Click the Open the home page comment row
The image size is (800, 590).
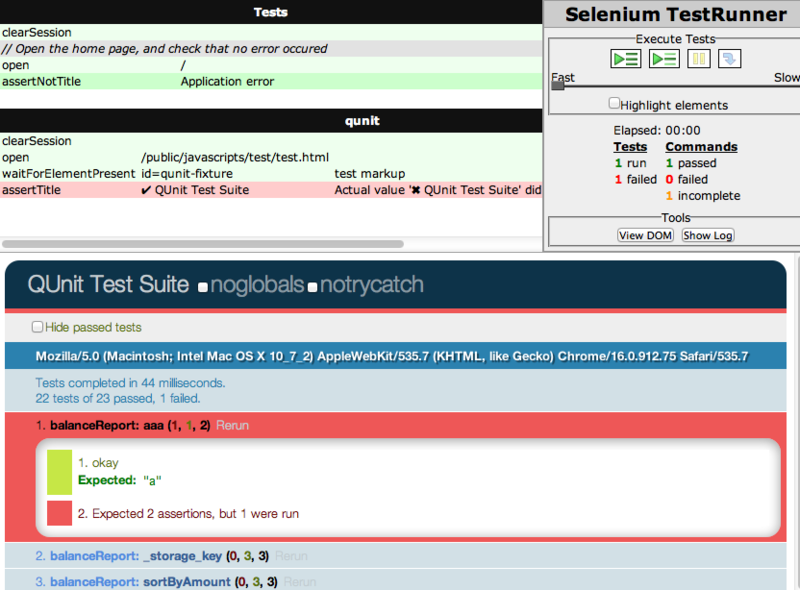click(271, 49)
